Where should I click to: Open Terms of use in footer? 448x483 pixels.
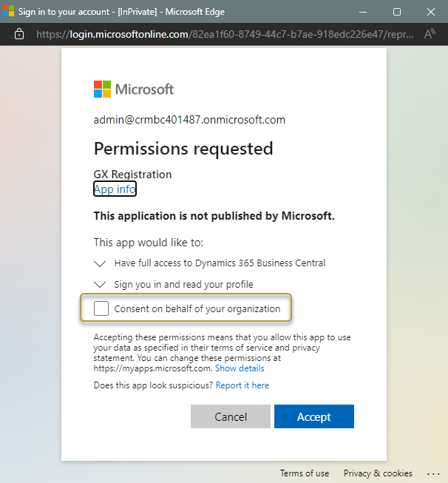point(305,473)
